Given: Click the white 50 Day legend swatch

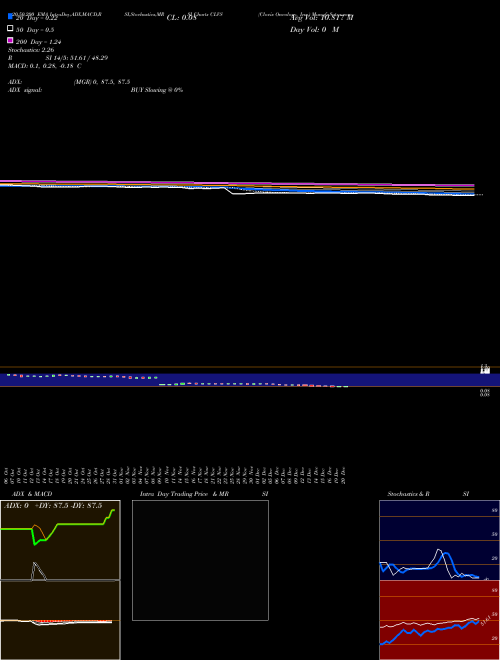Looking at the screenshot, I should coord(10,29).
